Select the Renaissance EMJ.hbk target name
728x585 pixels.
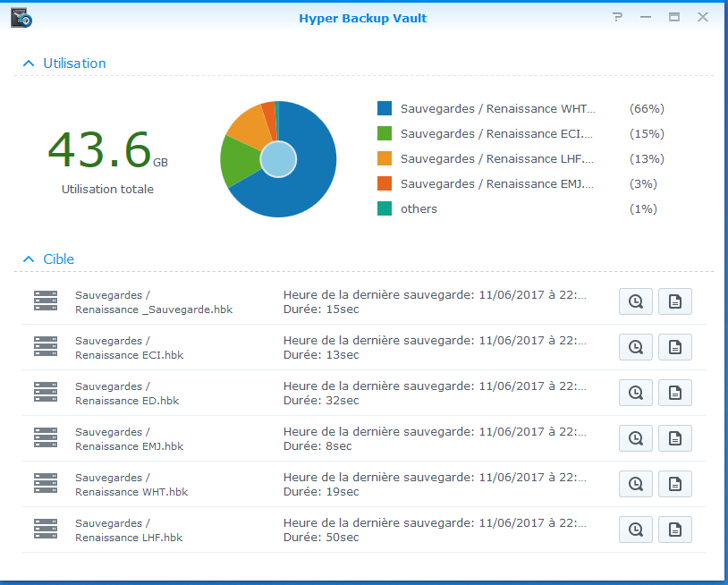pos(129,445)
